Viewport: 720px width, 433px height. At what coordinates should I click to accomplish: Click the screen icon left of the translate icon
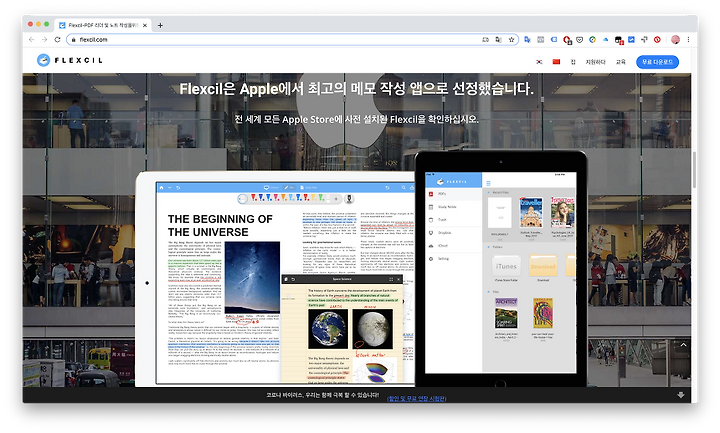click(x=486, y=39)
